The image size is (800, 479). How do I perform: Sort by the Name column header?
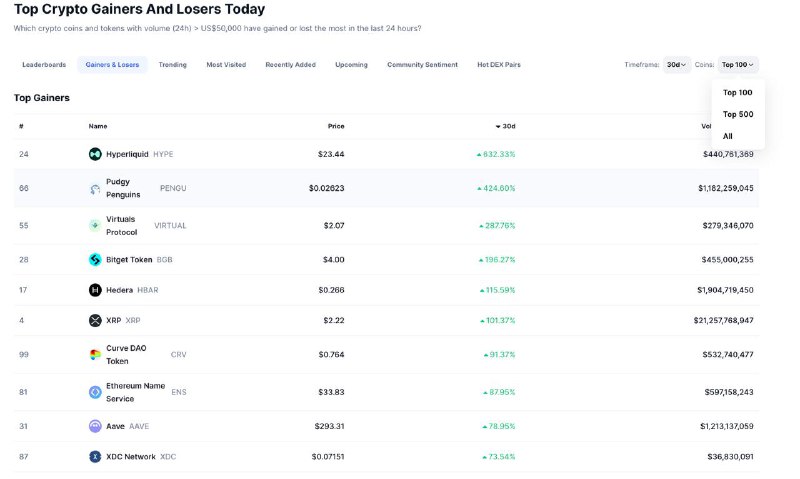point(98,127)
